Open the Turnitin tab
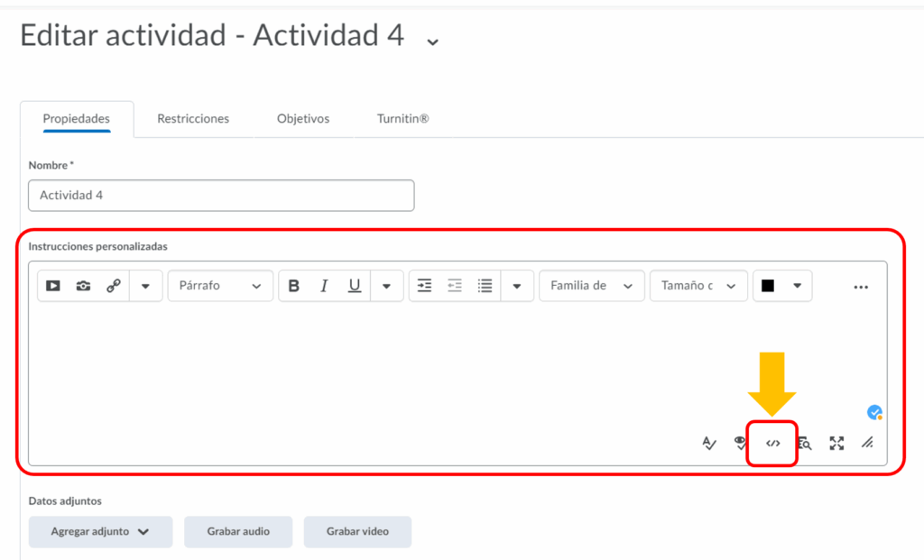The width and height of the screenshot is (924, 560). tap(402, 118)
